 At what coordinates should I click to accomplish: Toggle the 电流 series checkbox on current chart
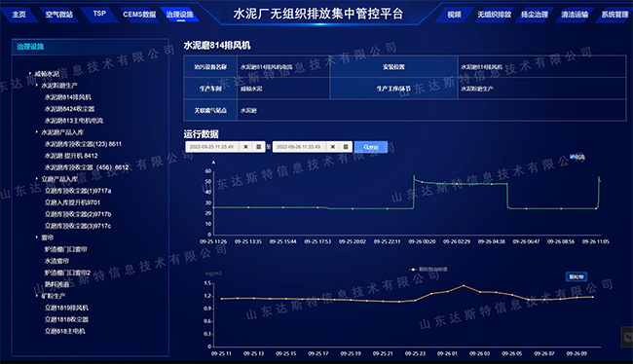(572, 157)
